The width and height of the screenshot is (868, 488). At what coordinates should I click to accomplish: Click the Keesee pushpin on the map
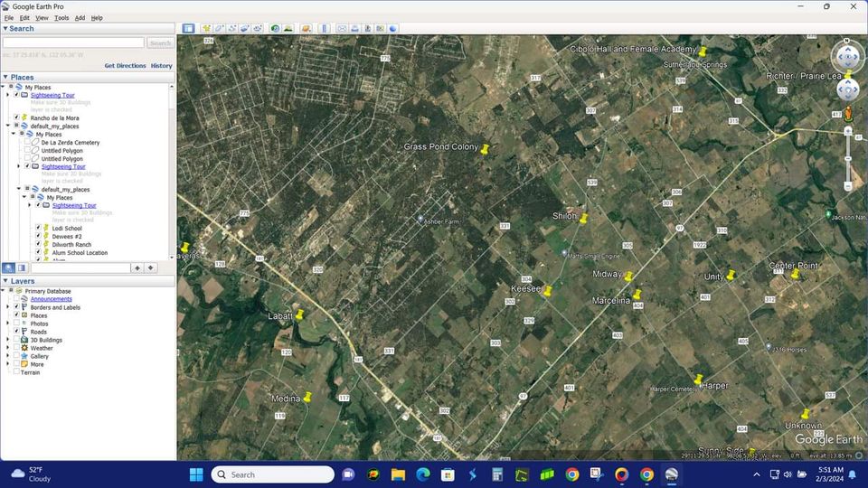[548, 290]
